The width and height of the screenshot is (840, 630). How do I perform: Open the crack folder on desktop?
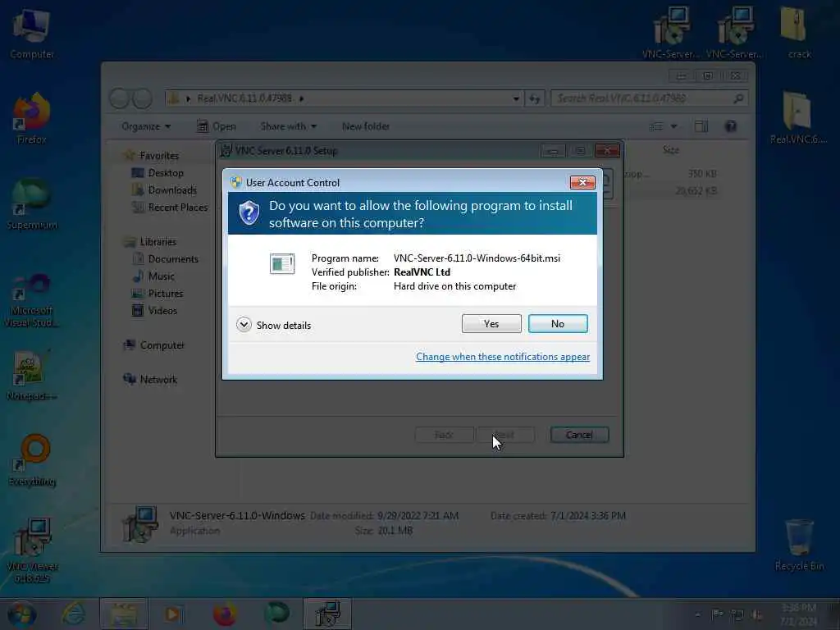pyautogui.click(x=799, y=33)
